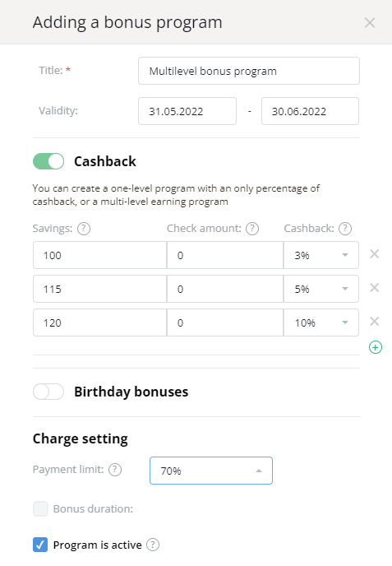Open the 70% Payment limit dropdown
The height and width of the screenshot is (566, 392).
pos(211,471)
